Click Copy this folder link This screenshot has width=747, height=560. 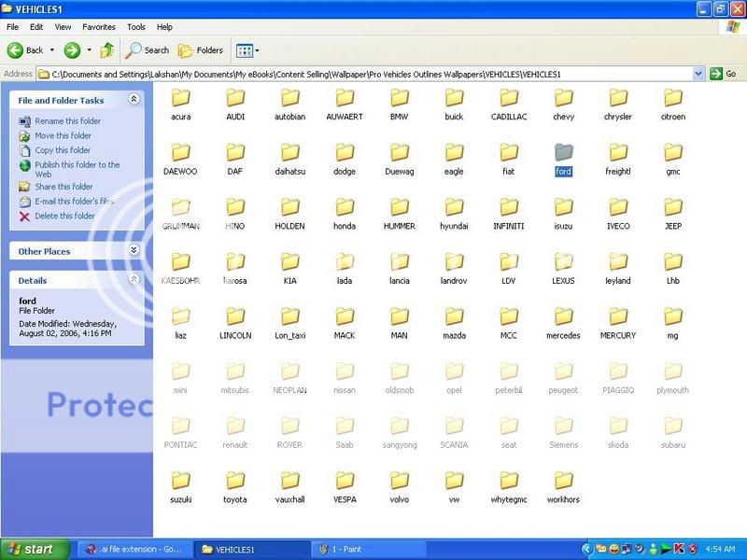tap(63, 150)
